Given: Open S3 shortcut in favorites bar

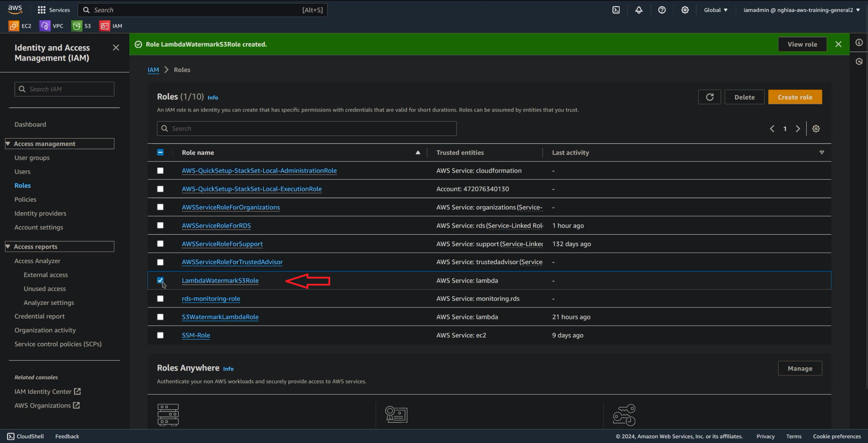Looking at the screenshot, I should [81, 26].
